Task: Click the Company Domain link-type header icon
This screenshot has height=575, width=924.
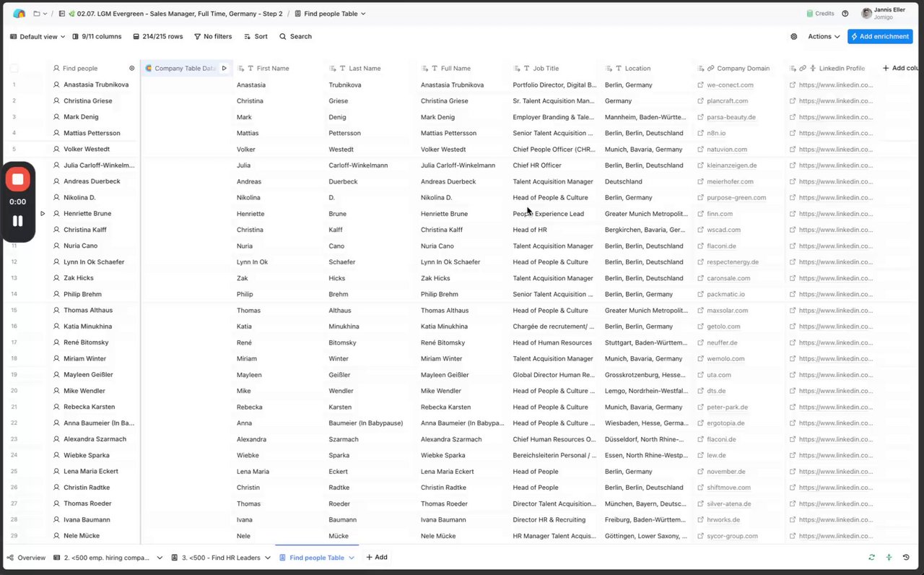Action: [710, 69]
